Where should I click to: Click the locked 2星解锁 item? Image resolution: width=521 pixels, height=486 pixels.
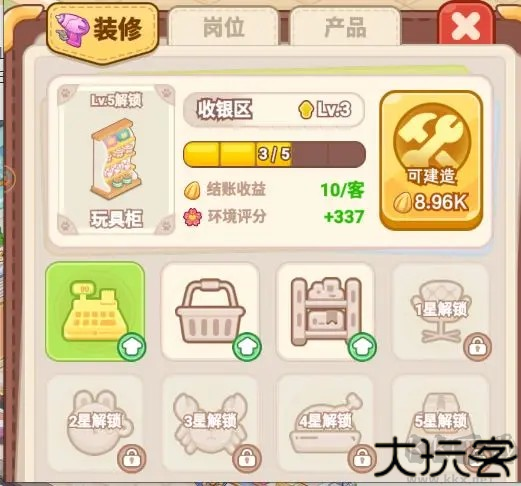click(95, 423)
